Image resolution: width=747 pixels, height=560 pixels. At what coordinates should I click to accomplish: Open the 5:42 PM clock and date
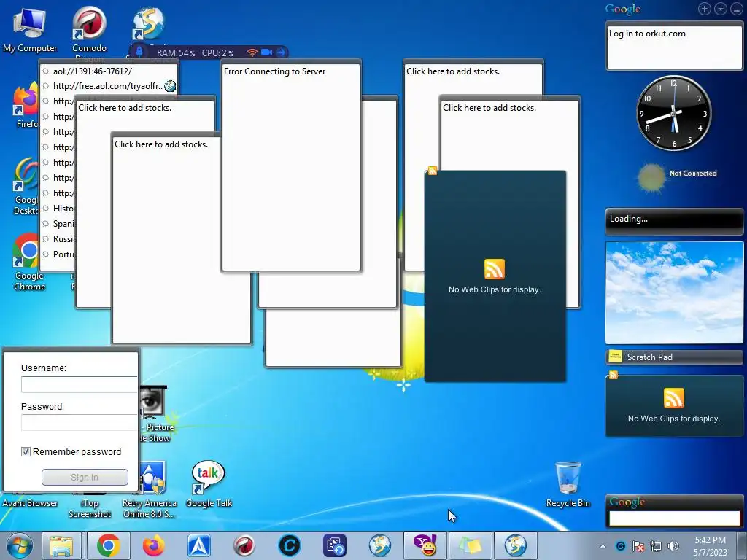pyautogui.click(x=711, y=546)
